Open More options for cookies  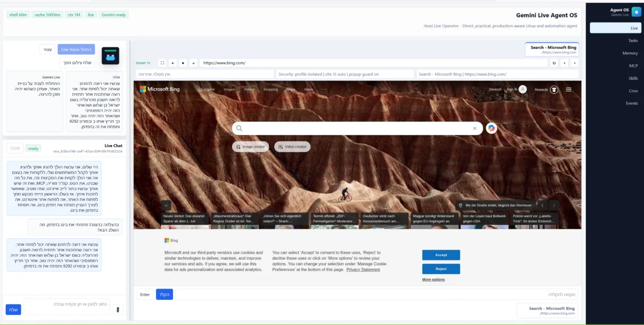[433, 279]
